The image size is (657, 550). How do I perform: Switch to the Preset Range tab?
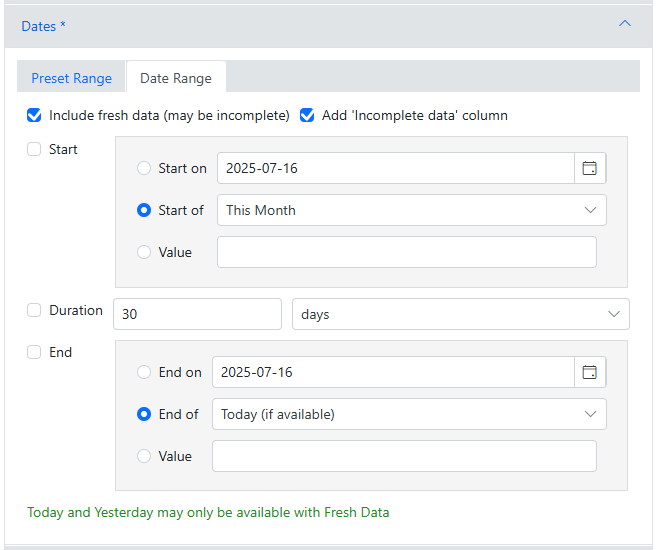coord(72,78)
